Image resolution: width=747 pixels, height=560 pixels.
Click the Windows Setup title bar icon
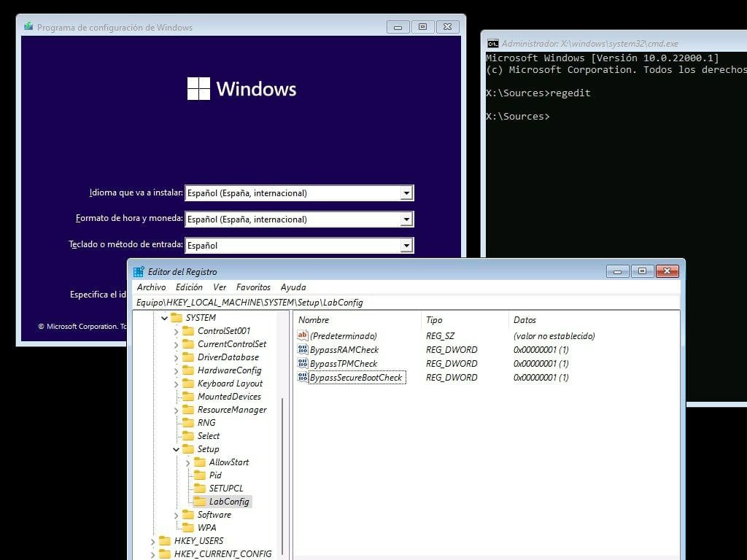click(x=28, y=26)
